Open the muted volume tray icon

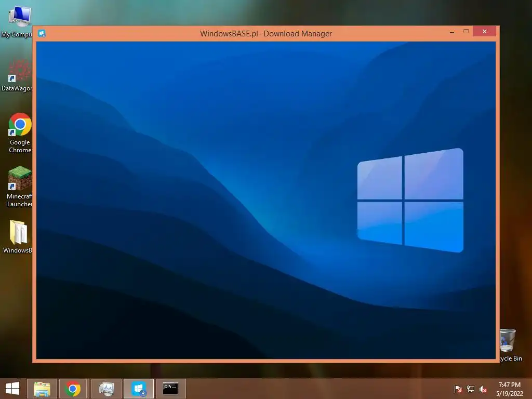[483, 389]
